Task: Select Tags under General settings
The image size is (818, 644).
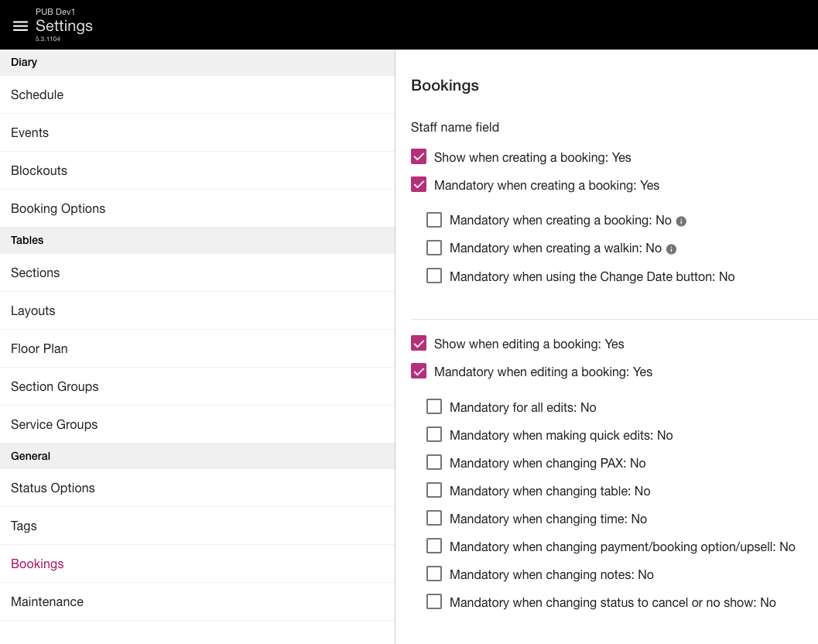Action: point(24,526)
